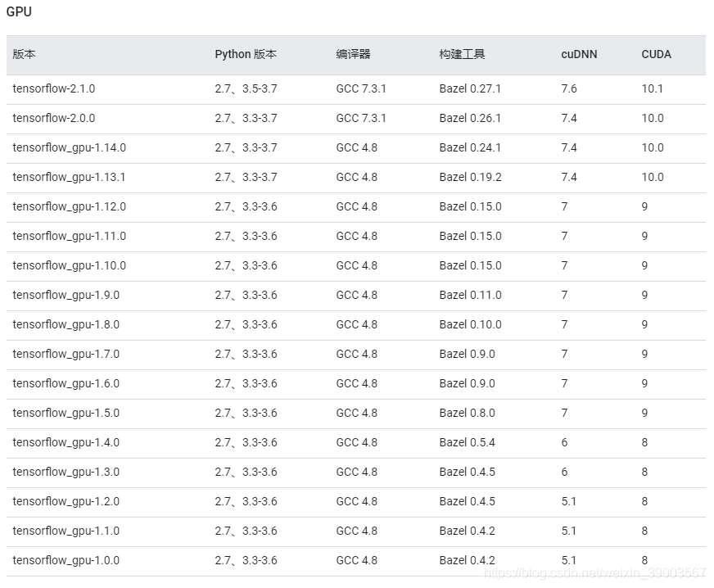Select the tensorflow_gpu-1.12.0 cell
Screen dimensions: 714x588
tap(70, 206)
